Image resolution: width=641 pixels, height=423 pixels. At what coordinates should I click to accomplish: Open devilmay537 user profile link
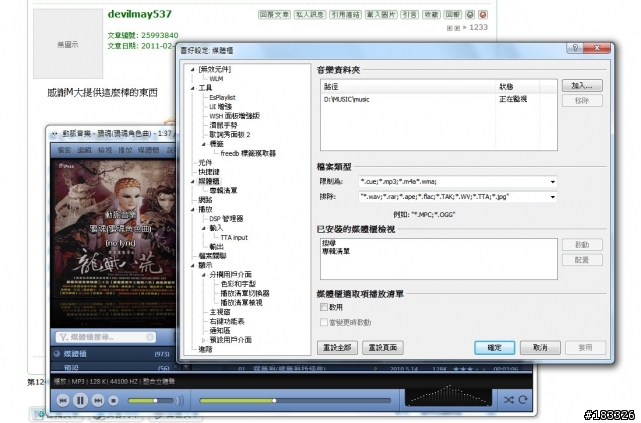[139, 14]
